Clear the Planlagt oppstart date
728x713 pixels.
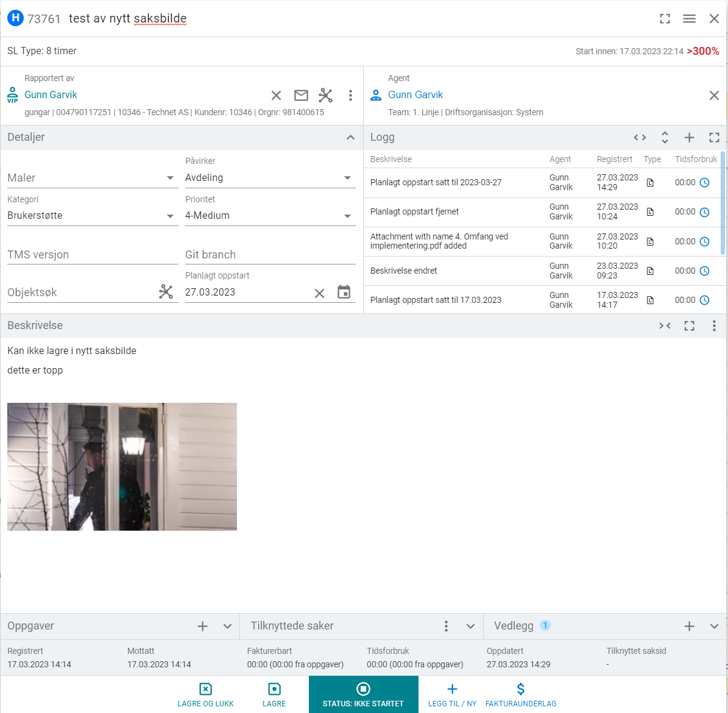click(319, 293)
